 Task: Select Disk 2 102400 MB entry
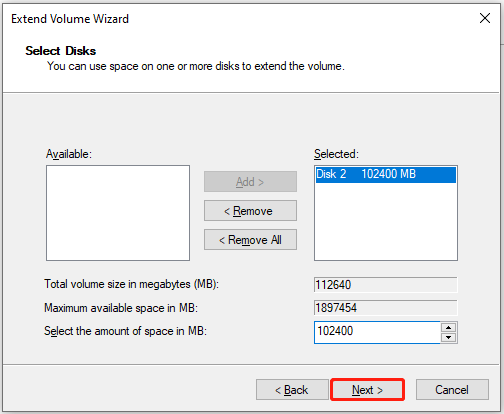(x=386, y=174)
